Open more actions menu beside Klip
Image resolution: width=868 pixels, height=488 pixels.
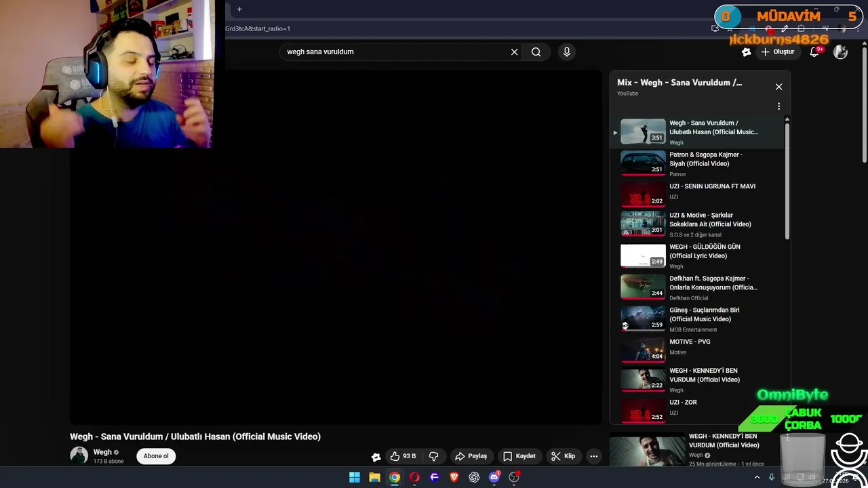(594, 456)
